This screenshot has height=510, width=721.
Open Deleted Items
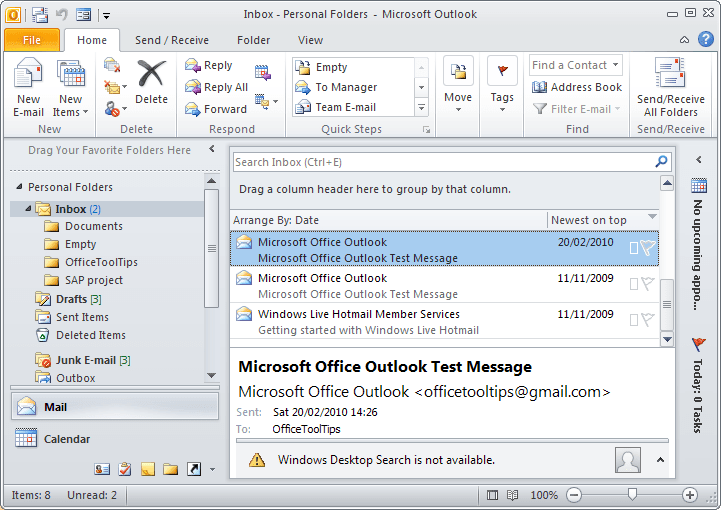91,335
